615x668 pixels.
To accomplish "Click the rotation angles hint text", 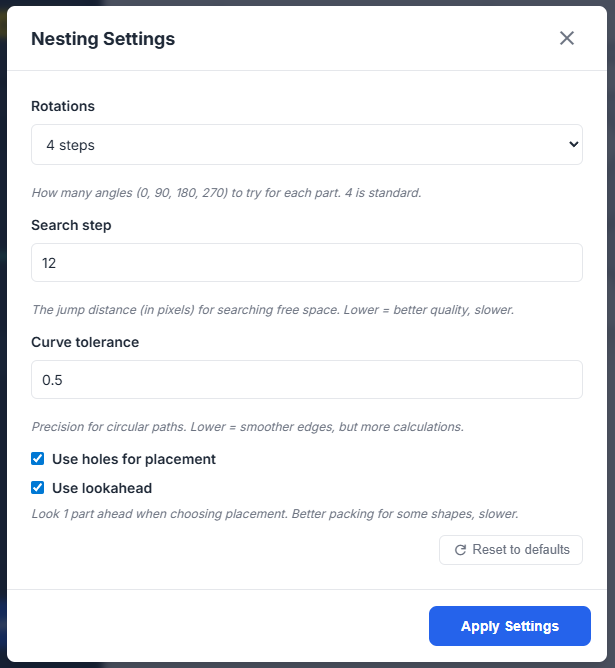I will 226,192.
